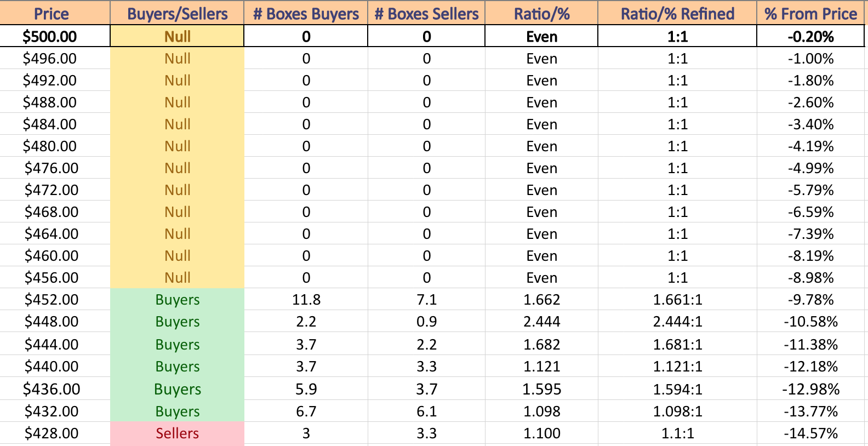Click the $452.00 price cell
868x446 pixels.
55,299
